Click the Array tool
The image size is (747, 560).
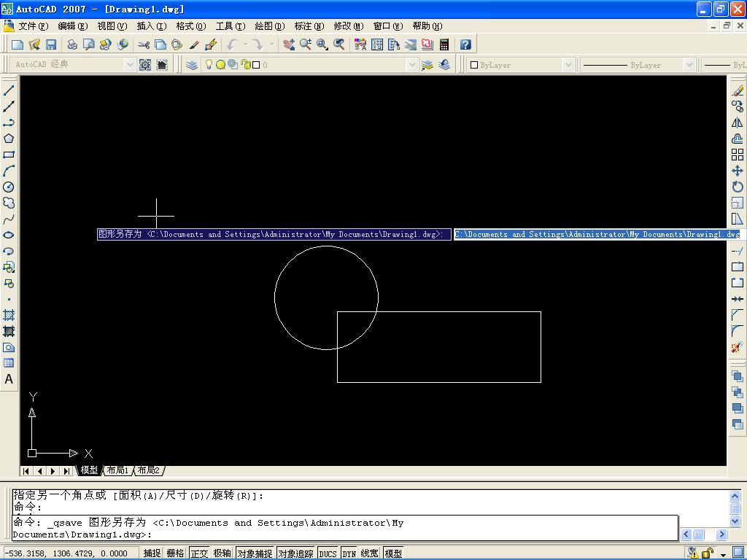738,155
